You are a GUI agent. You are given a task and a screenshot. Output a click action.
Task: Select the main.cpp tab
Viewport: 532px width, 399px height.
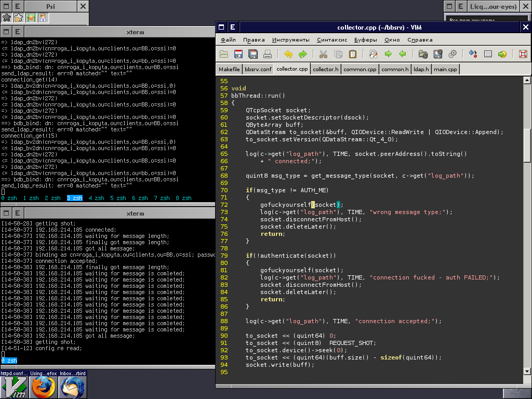(x=445, y=69)
